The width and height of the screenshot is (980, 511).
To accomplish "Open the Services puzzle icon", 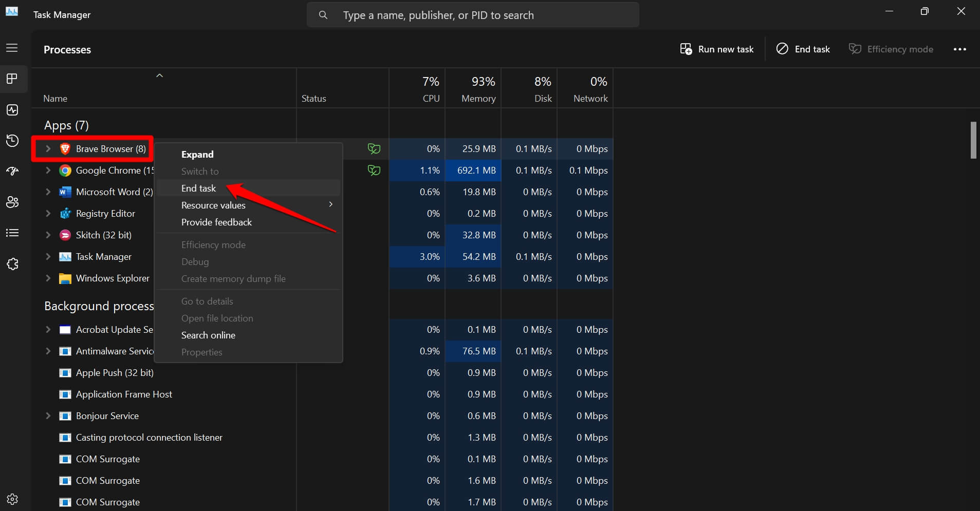I will pyautogui.click(x=12, y=264).
